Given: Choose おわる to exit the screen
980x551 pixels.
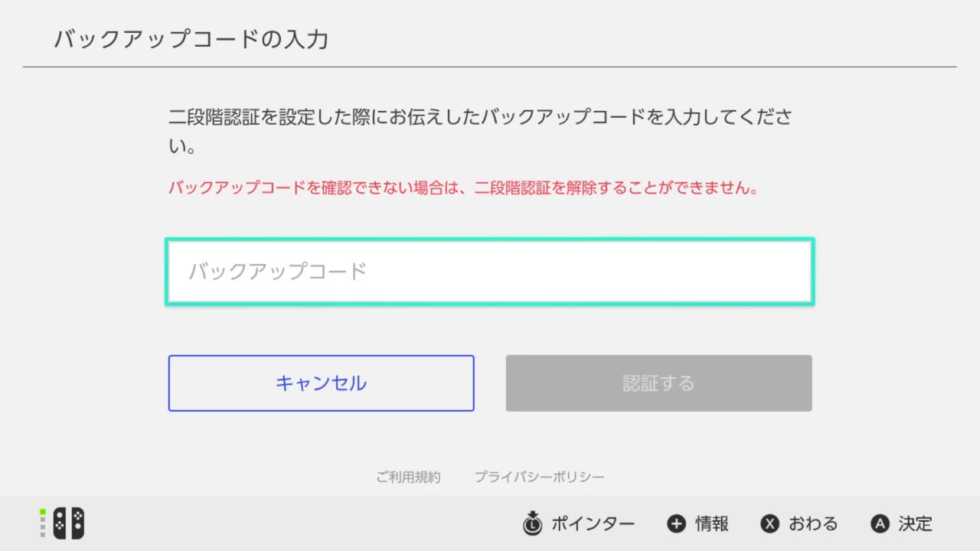Looking at the screenshot, I should click(813, 524).
